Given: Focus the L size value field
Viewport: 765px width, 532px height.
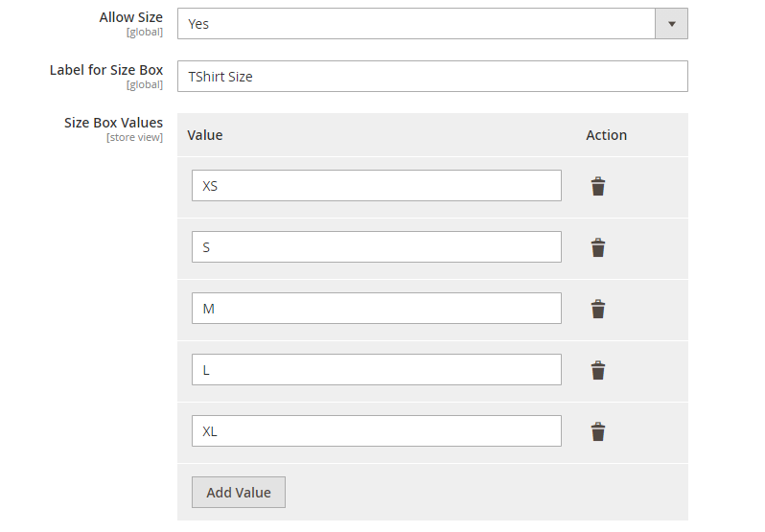Looking at the screenshot, I should (376, 370).
